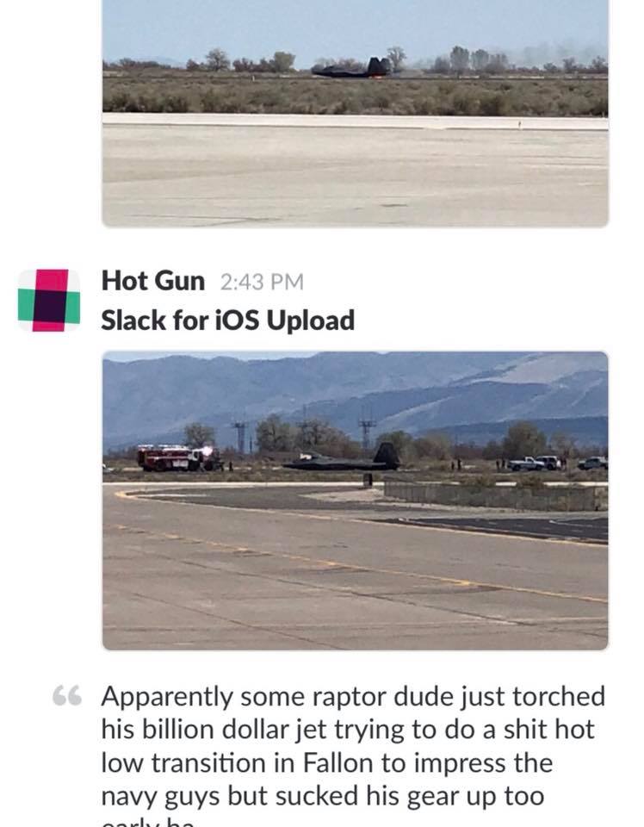Click the dark jet in the lower photo
This screenshot has height=827, width=644.
(342, 458)
